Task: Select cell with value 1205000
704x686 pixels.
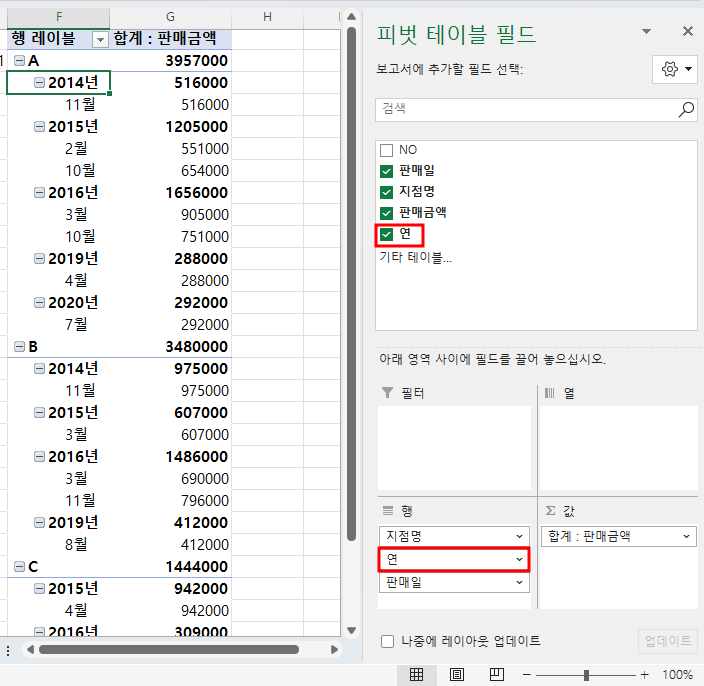Action: (171, 127)
